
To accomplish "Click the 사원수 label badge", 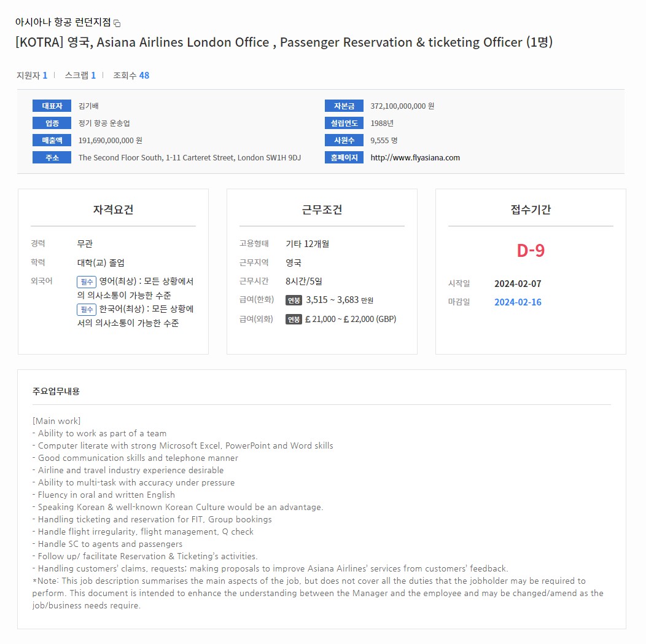I will [344, 141].
